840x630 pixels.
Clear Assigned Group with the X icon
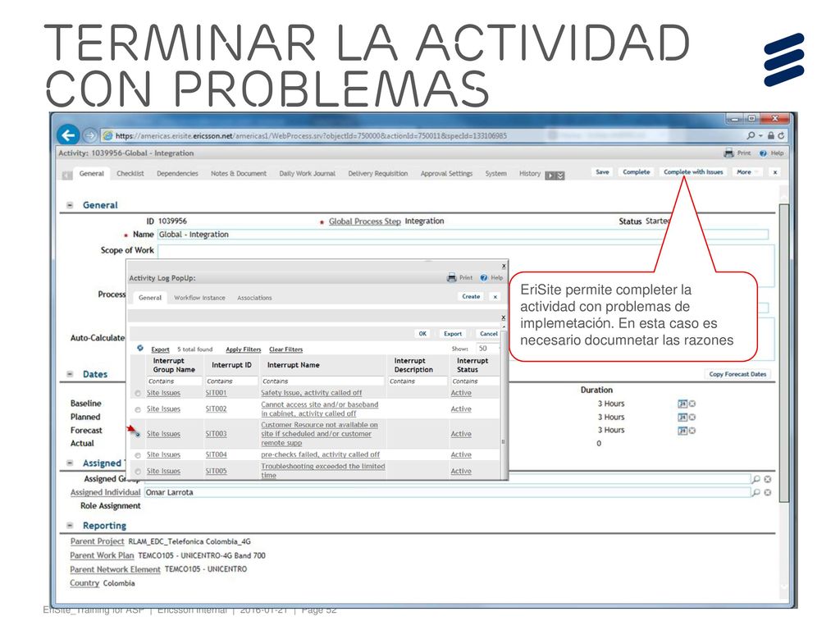click(768, 479)
